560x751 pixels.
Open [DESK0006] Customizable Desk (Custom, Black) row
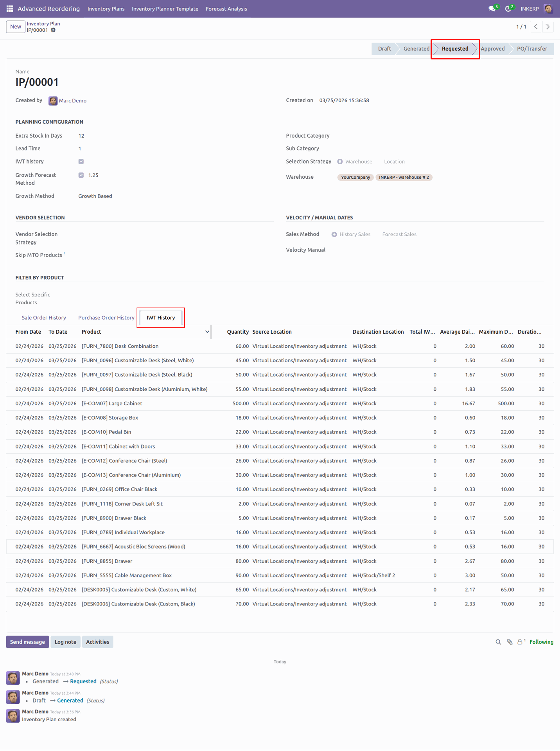280,604
